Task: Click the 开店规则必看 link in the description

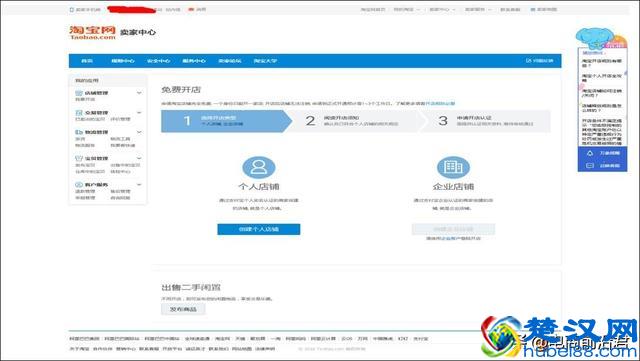Action: click(440, 104)
